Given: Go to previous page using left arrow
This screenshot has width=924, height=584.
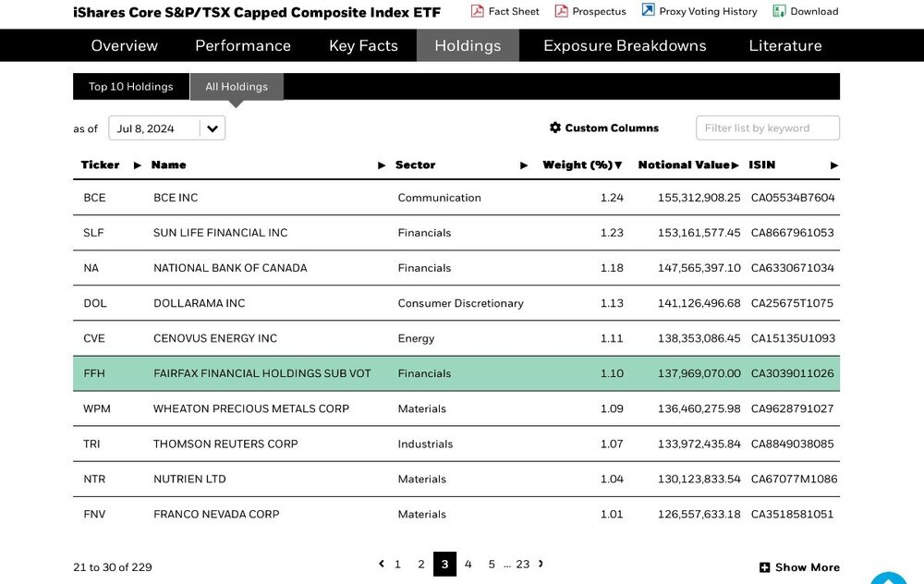Looking at the screenshot, I should [382, 564].
